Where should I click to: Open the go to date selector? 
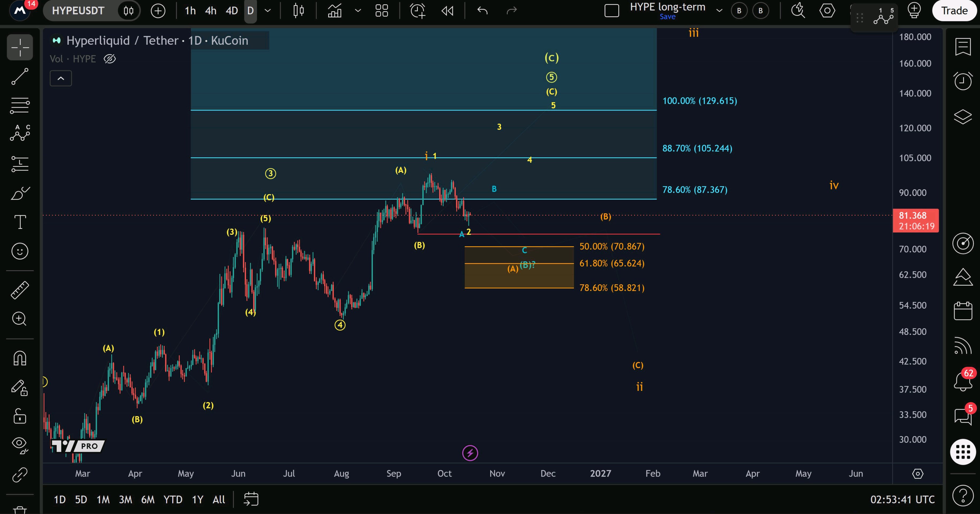tap(251, 499)
